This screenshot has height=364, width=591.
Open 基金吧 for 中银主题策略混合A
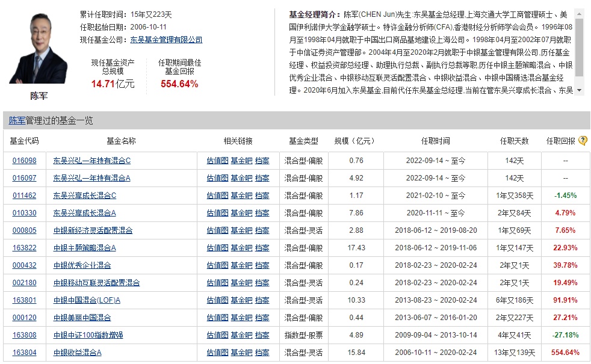[x=241, y=248]
